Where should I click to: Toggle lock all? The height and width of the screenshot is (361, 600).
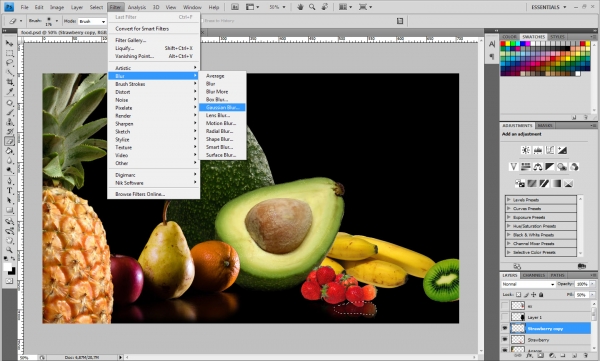541,295
